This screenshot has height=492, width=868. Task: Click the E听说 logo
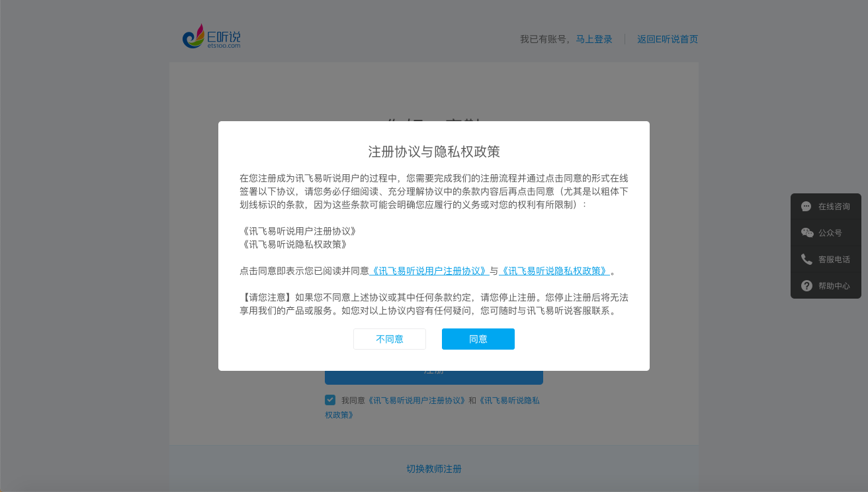(x=212, y=36)
